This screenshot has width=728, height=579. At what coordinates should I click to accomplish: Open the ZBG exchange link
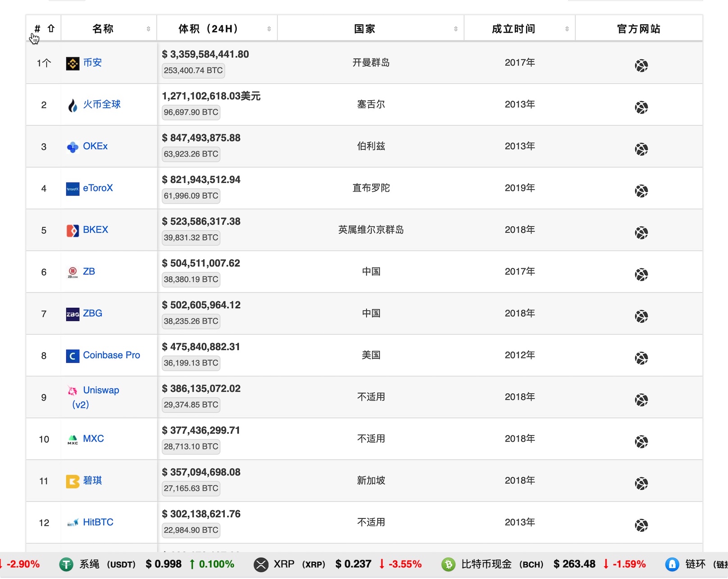click(92, 313)
